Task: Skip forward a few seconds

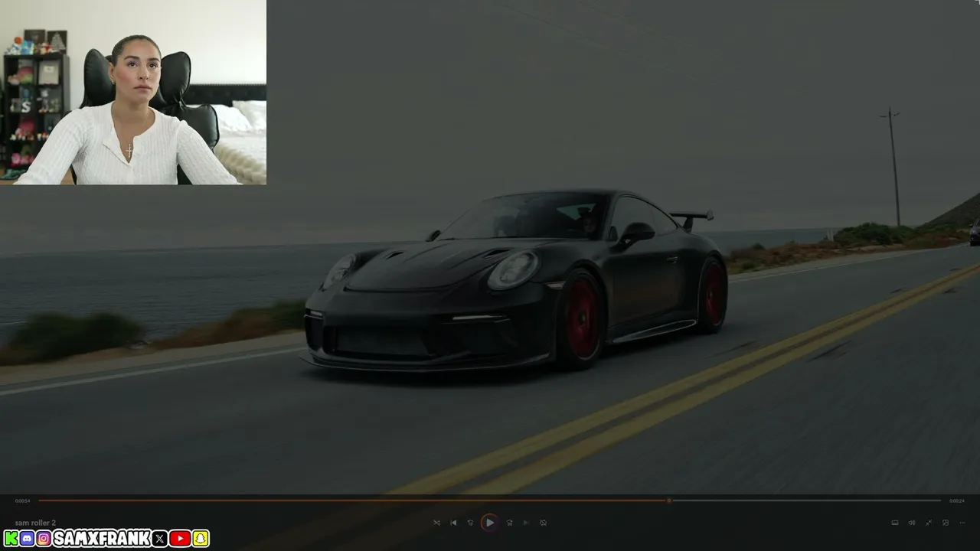Action: click(x=509, y=523)
